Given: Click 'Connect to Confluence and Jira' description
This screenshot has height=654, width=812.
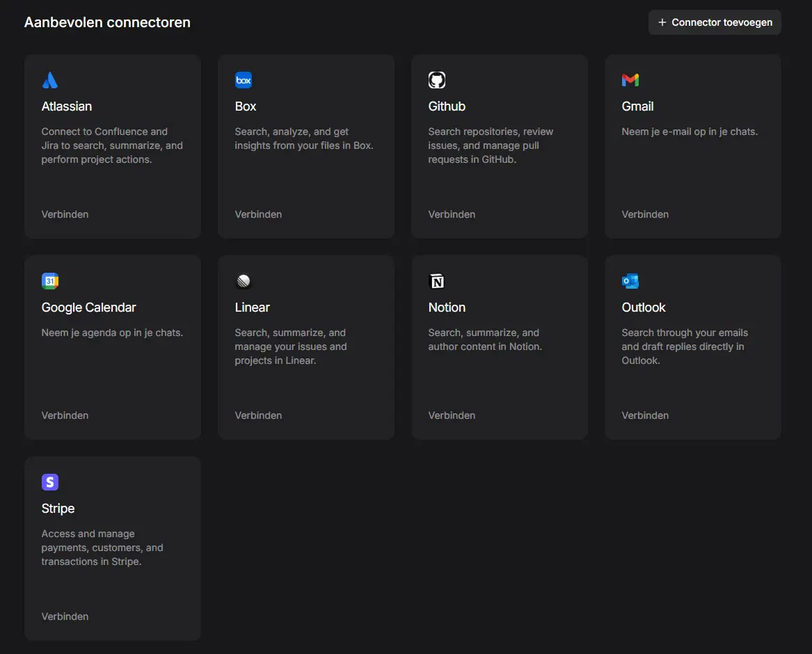Looking at the screenshot, I should tap(112, 145).
